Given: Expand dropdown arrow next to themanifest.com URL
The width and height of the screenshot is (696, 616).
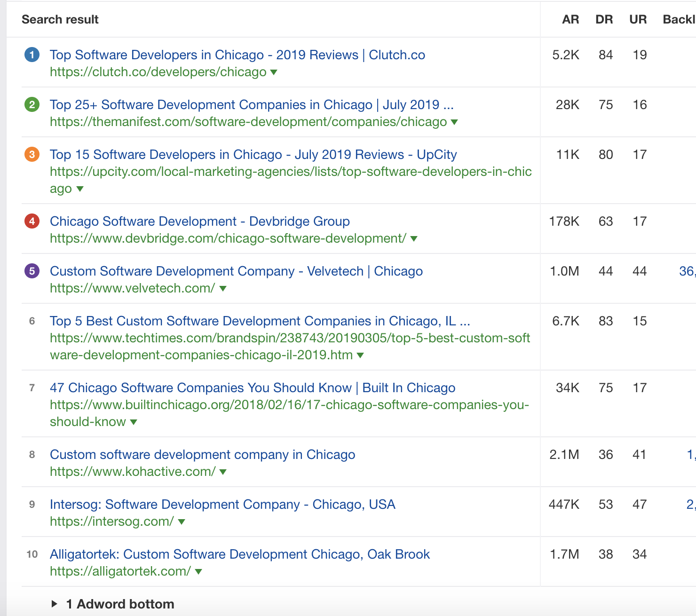Looking at the screenshot, I should click(454, 122).
